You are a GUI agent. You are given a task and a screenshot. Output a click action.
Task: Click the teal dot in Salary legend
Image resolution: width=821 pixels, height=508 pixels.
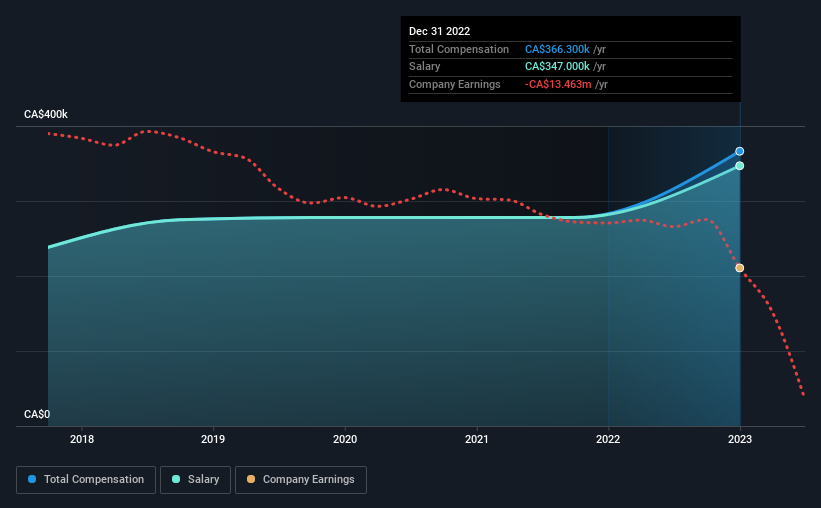coord(176,479)
